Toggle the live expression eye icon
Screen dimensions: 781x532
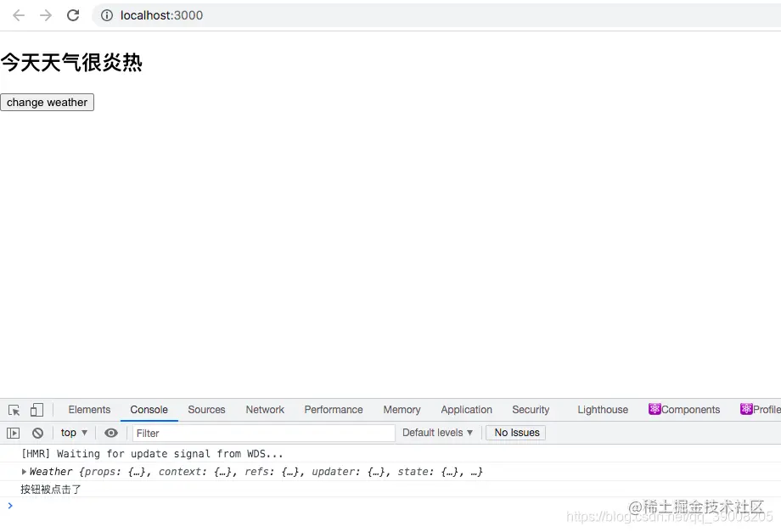(x=111, y=433)
